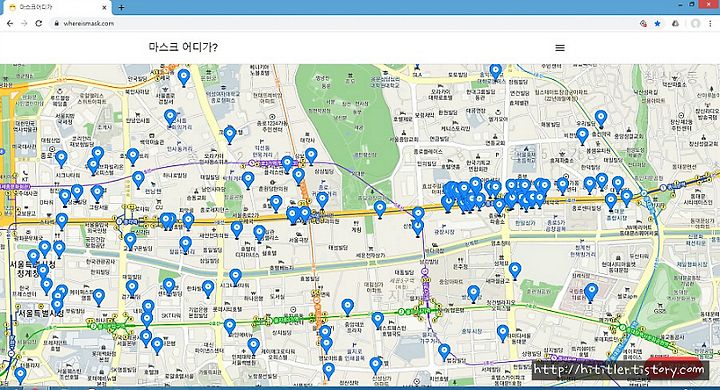Screen dimensions: 720x390
Task: Select the pin directly above 동대문종합시장
Action: 611,202
